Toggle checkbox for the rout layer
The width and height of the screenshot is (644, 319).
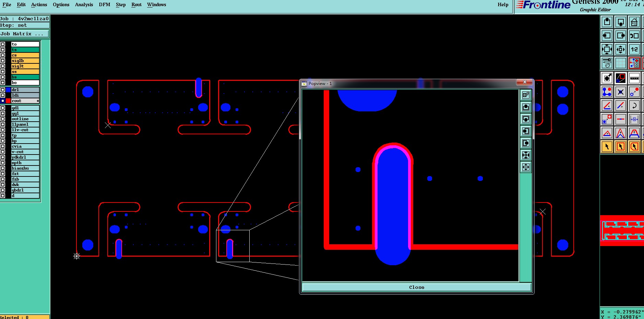3,101
